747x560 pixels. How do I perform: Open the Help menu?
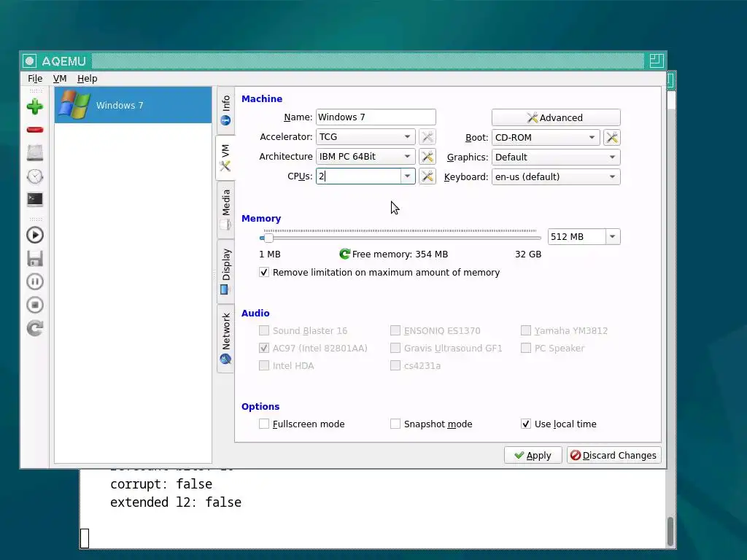[88, 79]
